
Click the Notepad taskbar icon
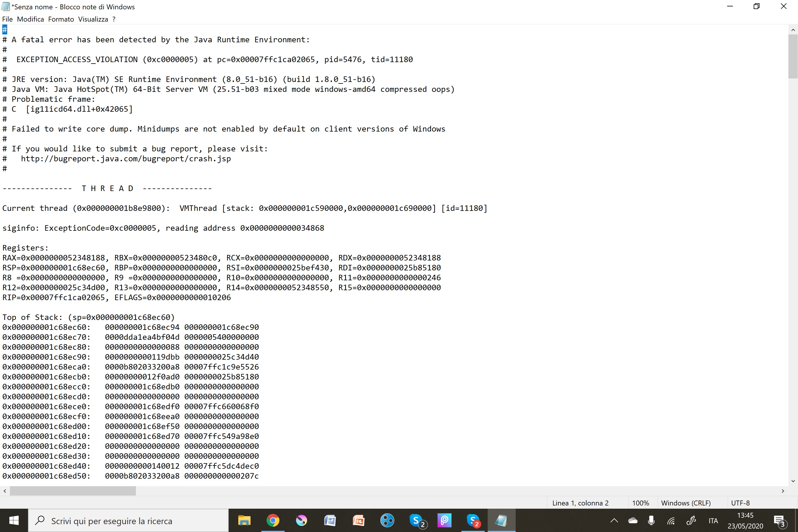click(501, 520)
